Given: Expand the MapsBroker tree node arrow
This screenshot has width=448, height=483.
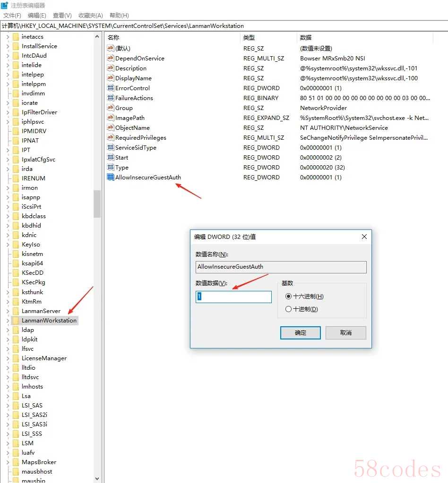Looking at the screenshot, I should [x=8, y=462].
